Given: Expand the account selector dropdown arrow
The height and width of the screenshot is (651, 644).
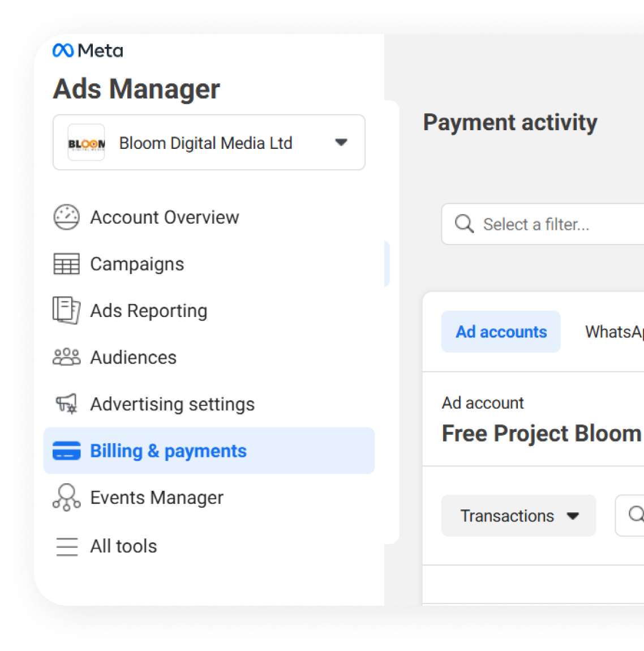Looking at the screenshot, I should click(341, 143).
